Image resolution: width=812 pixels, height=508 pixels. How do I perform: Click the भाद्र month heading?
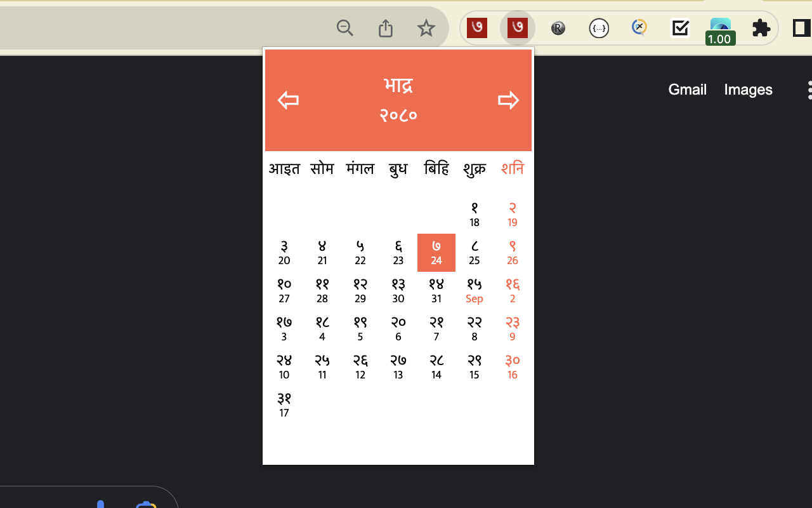pyautogui.click(x=398, y=85)
